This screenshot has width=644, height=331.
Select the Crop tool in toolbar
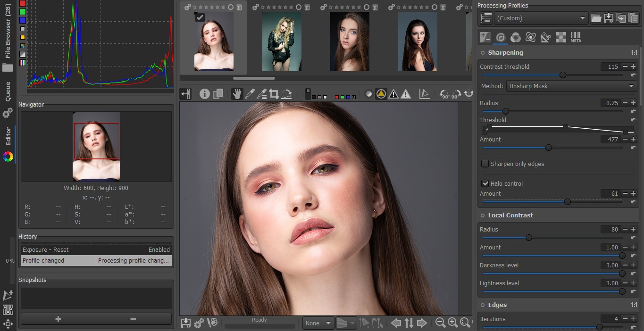coord(274,94)
